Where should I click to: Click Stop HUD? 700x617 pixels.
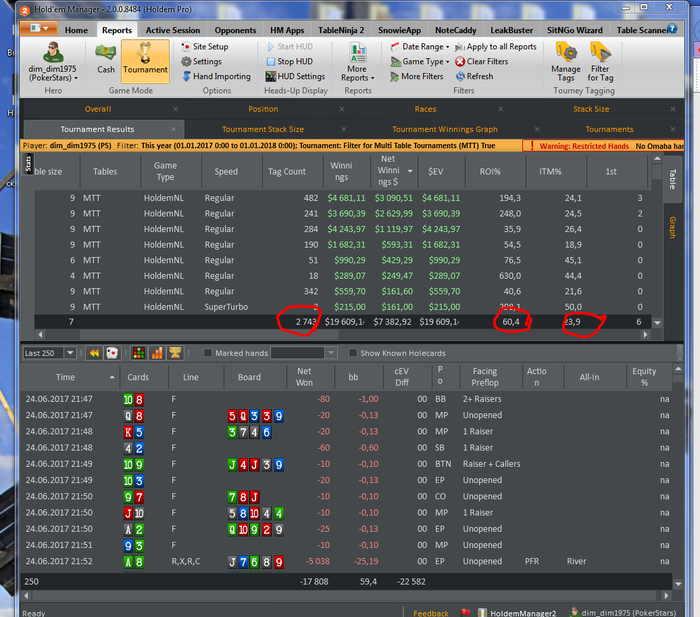tap(289, 62)
